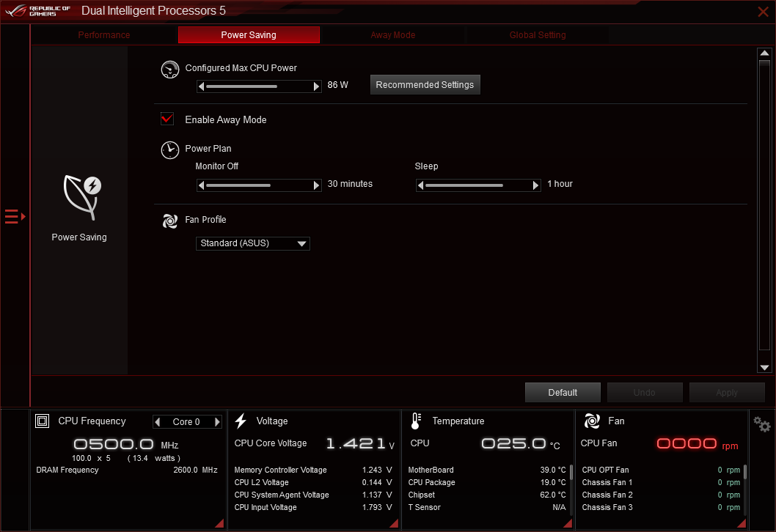The image size is (776, 532).
Task: Click the Recommended Settings button
Action: [x=425, y=84]
